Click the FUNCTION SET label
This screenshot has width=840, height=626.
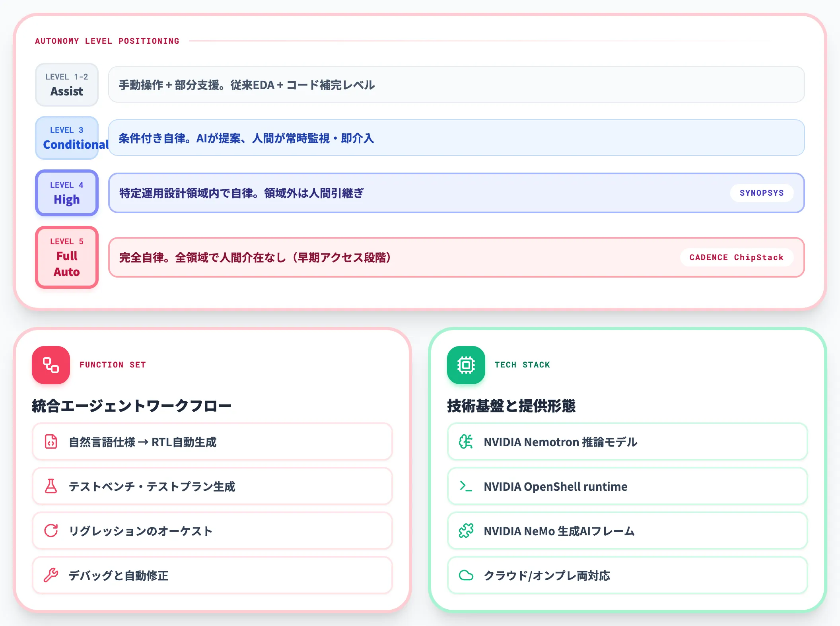[113, 365]
